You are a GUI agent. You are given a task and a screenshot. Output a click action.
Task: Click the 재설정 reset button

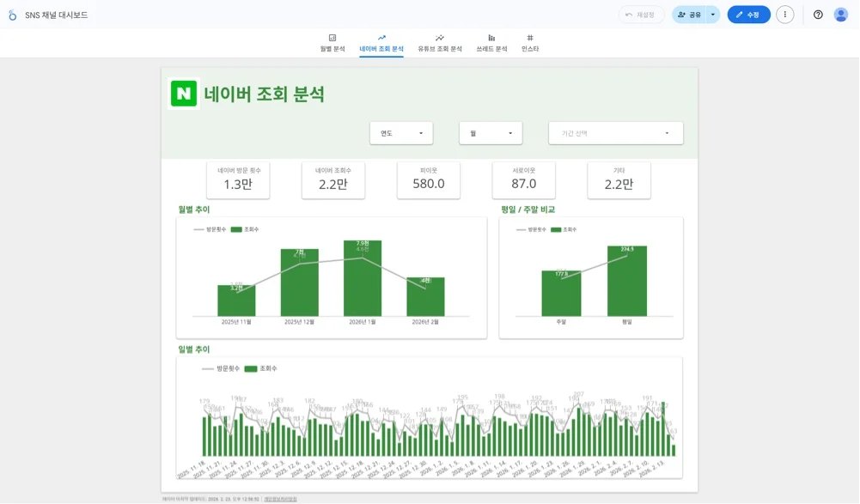click(x=641, y=15)
